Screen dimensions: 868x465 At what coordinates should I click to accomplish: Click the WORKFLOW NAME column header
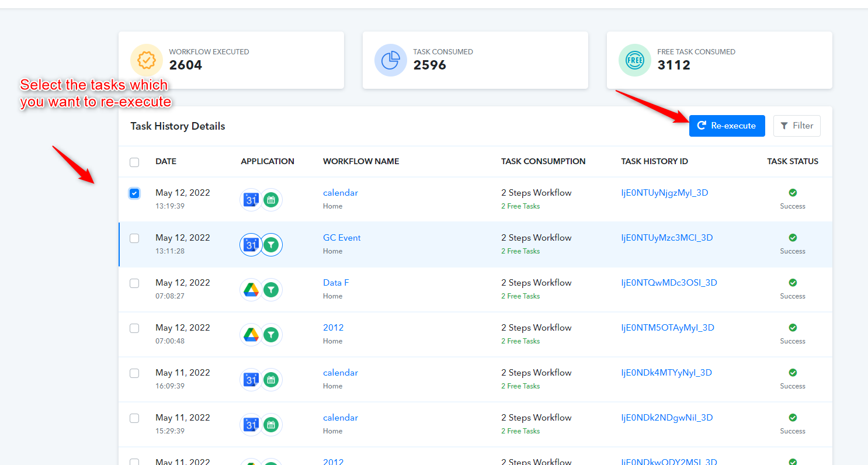361,161
